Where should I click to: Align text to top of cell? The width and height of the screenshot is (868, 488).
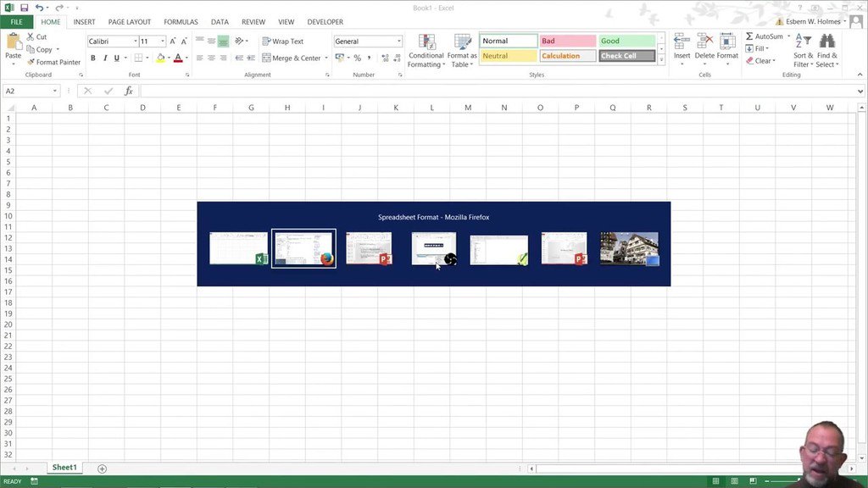pyautogui.click(x=199, y=41)
